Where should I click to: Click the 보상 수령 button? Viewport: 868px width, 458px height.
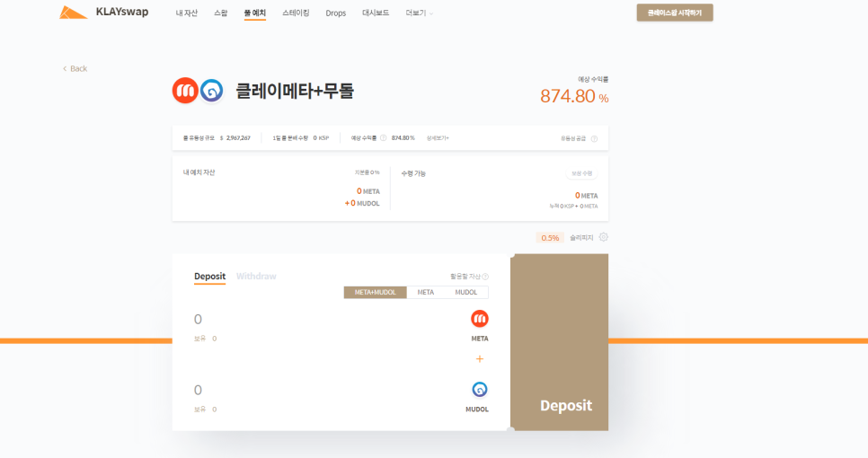[x=581, y=173]
